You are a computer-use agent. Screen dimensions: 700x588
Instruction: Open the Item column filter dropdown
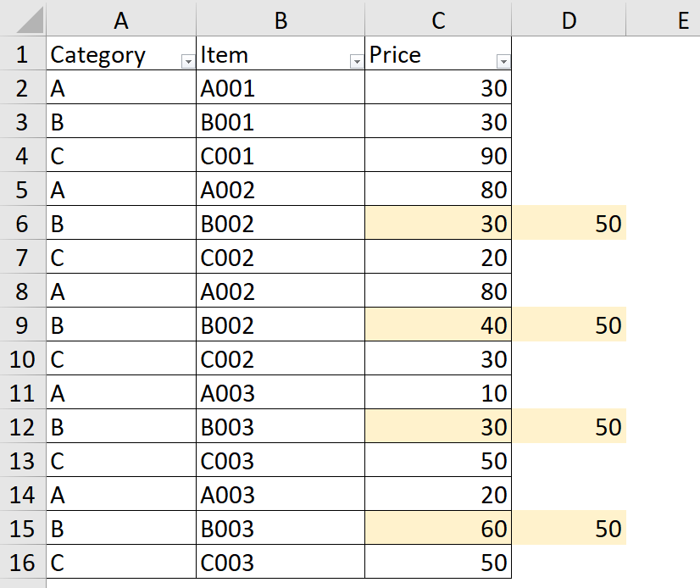356,62
